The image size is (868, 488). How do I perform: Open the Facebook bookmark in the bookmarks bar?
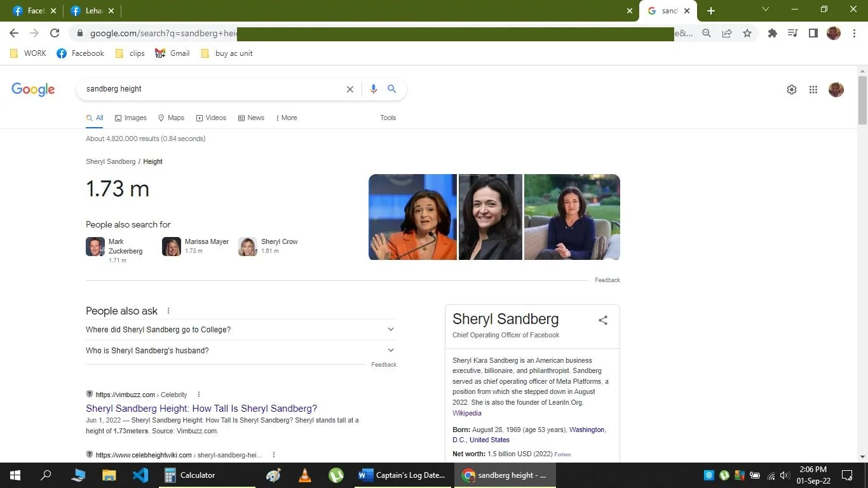click(80, 53)
